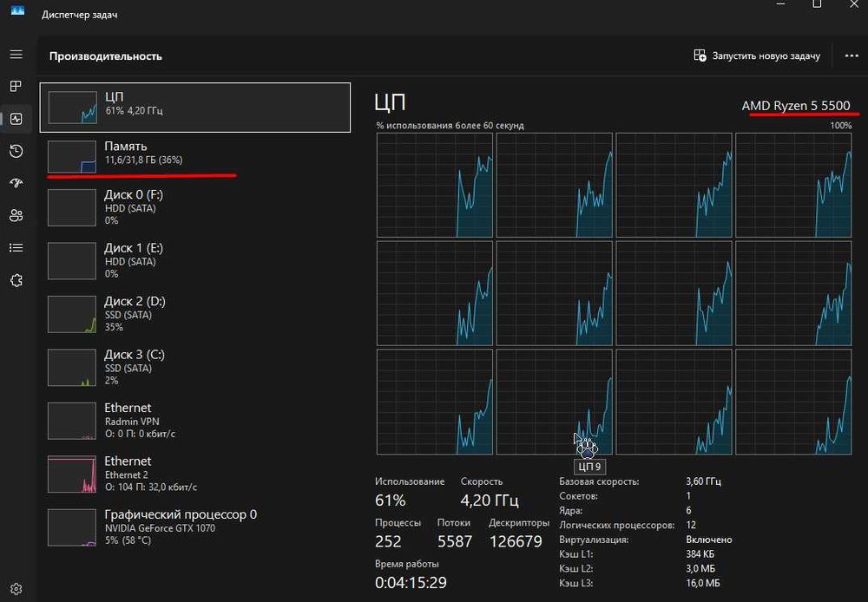The width and height of the screenshot is (868, 602).
Task: Click the handles count 126679
Action: 516,541
